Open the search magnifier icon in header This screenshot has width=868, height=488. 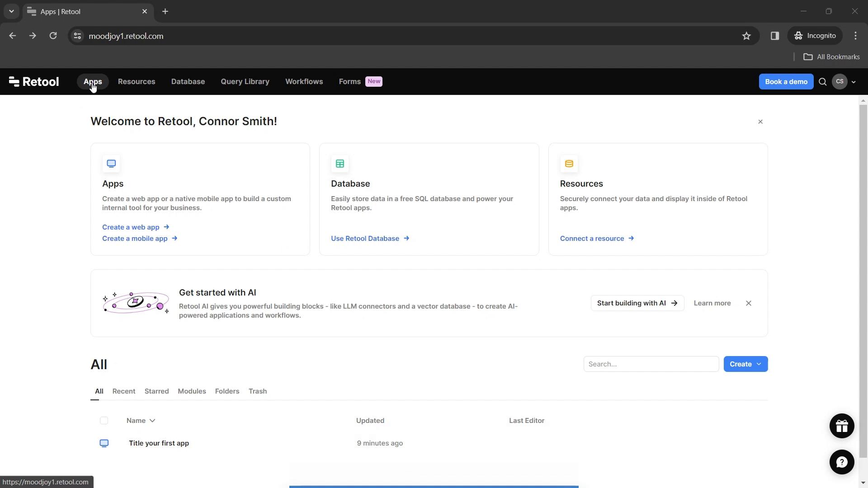(x=823, y=82)
